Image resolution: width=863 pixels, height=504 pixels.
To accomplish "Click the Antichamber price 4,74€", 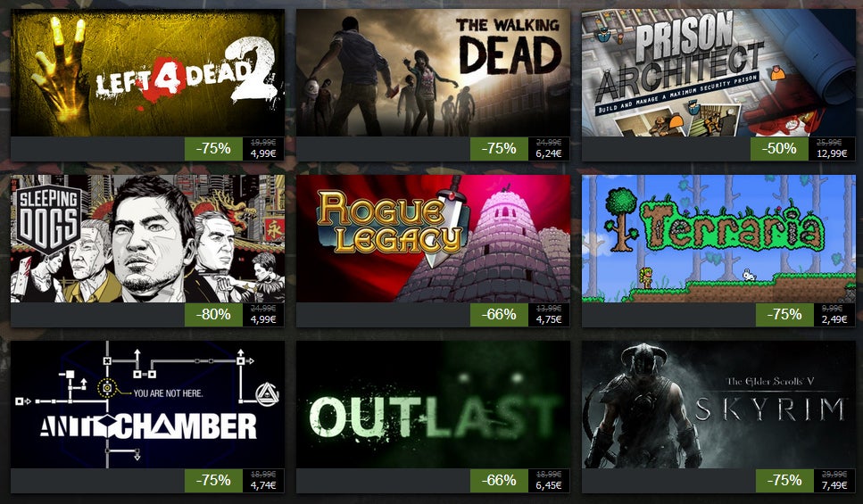I will pyautogui.click(x=263, y=486).
